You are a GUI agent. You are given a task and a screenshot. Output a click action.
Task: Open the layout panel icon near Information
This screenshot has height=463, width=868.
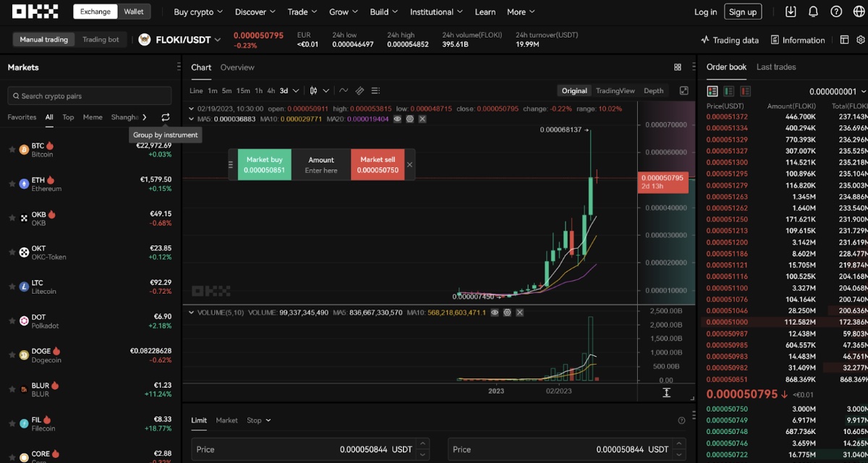coord(844,40)
